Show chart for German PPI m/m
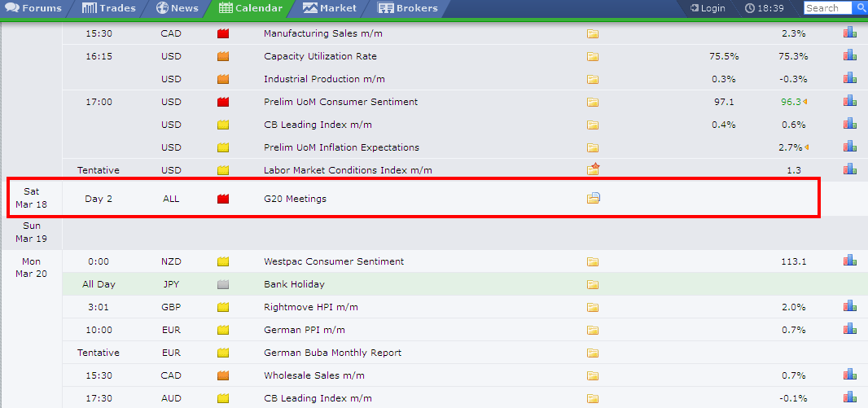 pos(850,329)
